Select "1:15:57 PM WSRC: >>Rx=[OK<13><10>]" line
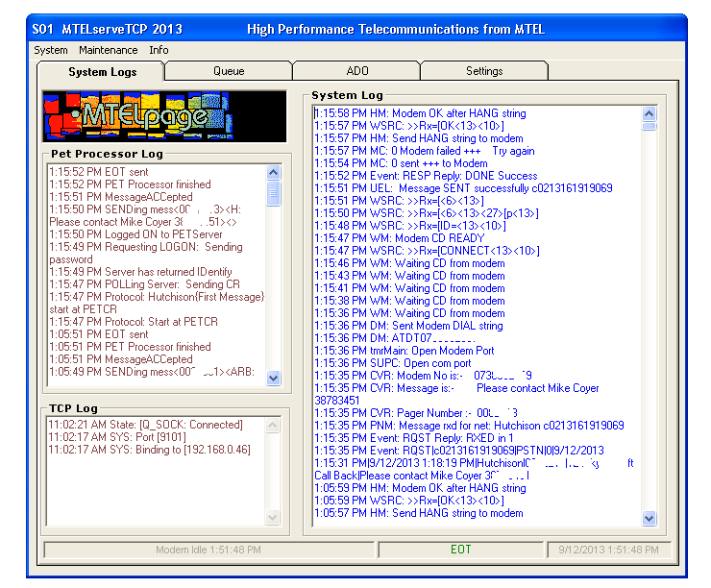Image resolution: width=711 pixels, height=588 pixels. [409, 126]
